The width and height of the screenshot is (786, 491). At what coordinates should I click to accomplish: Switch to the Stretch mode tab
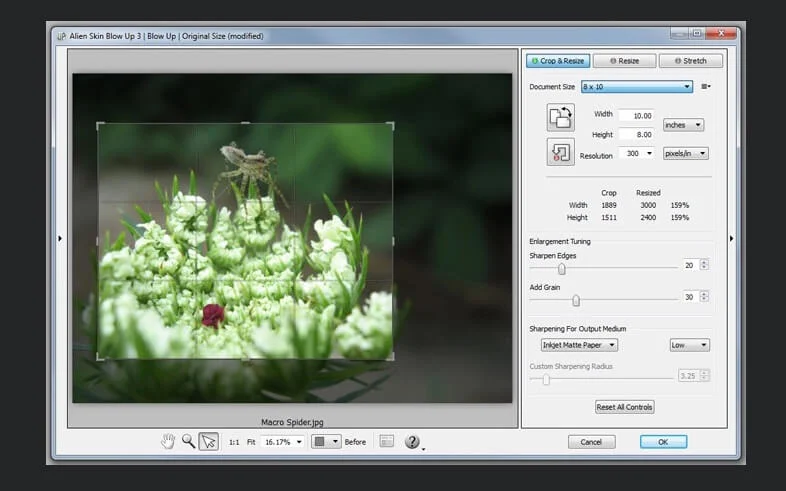click(x=690, y=61)
